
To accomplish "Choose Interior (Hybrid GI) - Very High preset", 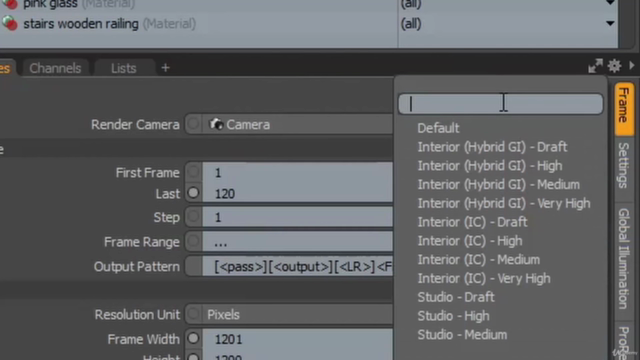I will (504, 203).
